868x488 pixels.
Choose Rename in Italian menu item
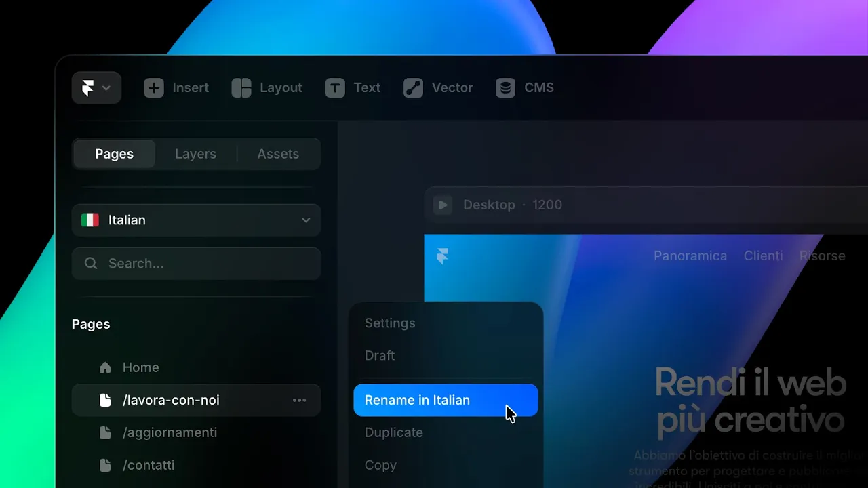tap(446, 400)
